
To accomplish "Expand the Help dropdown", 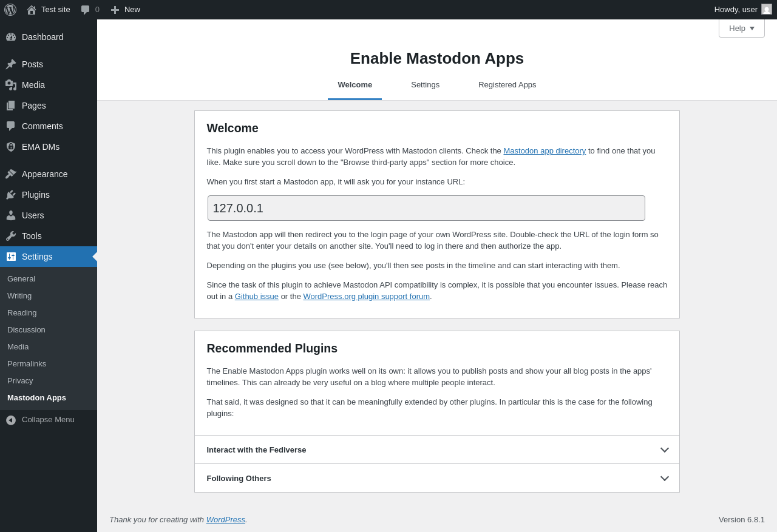I will click(x=742, y=28).
